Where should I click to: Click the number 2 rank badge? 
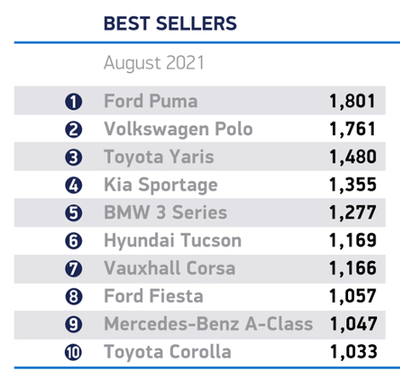[73, 130]
